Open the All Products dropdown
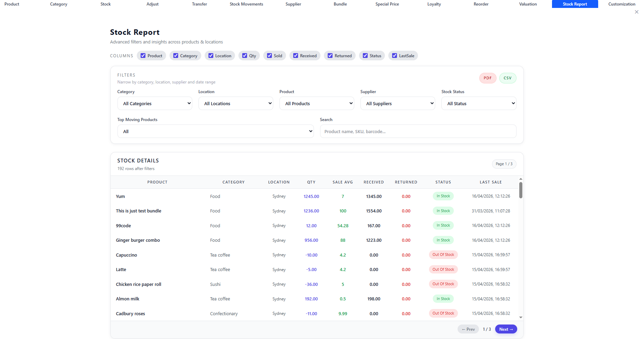Viewport: 644px width, 339px height. coord(317,103)
